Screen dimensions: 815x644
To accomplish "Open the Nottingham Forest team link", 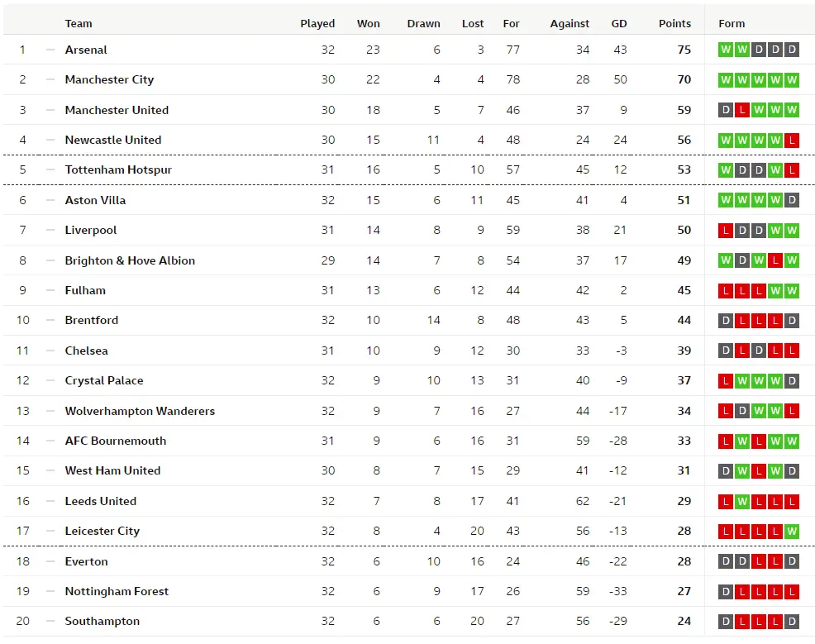I will click(x=117, y=591).
